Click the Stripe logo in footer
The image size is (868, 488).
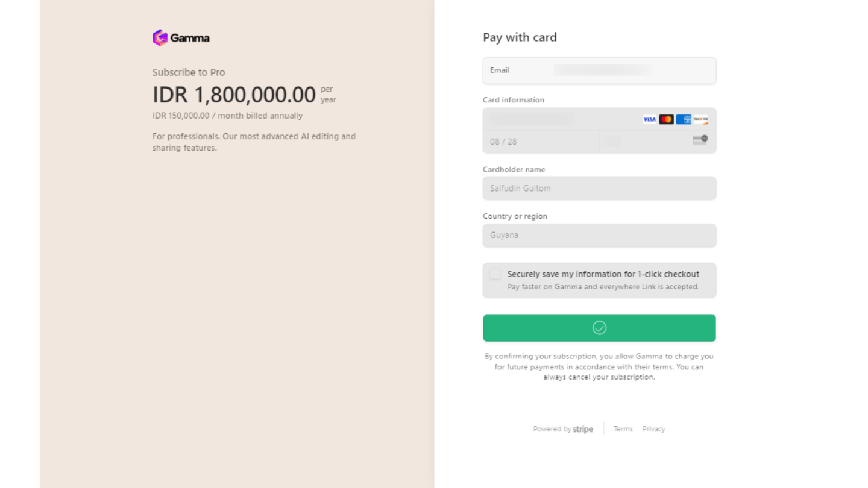(x=583, y=430)
